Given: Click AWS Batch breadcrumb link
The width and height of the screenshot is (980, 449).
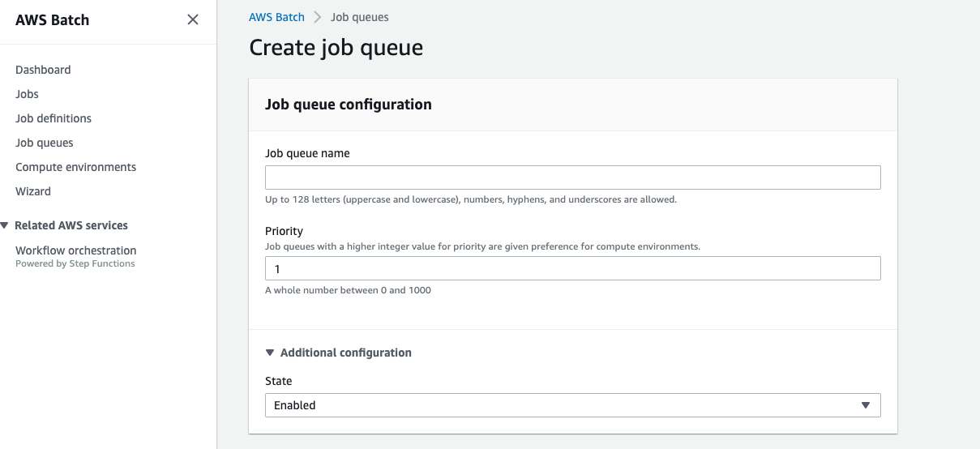Looking at the screenshot, I should [x=277, y=17].
